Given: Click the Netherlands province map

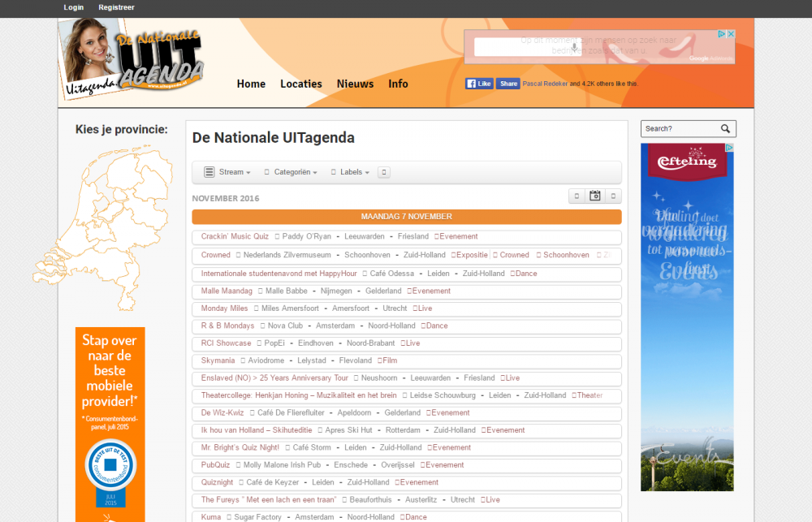Looking at the screenshot, I should [103, 228].
